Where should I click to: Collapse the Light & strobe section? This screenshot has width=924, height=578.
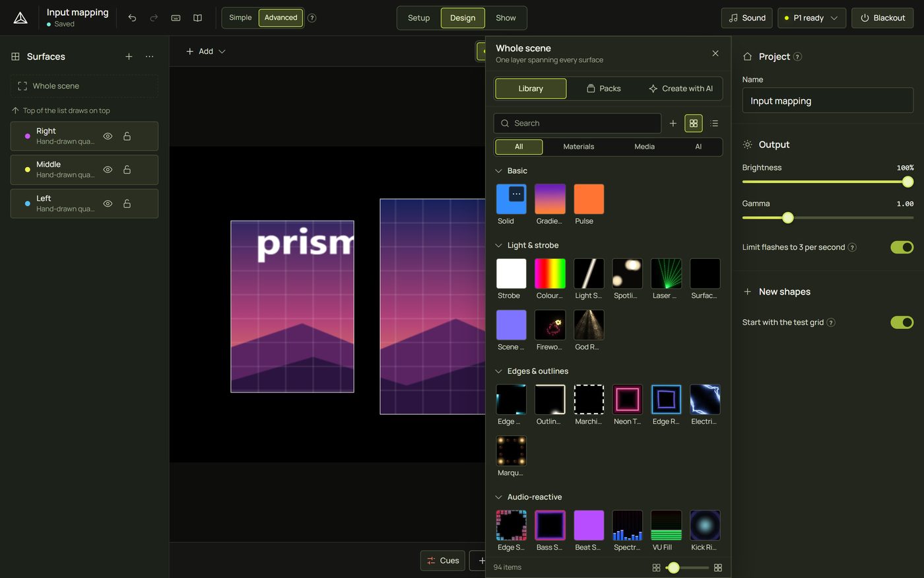(x=498, y=246)
